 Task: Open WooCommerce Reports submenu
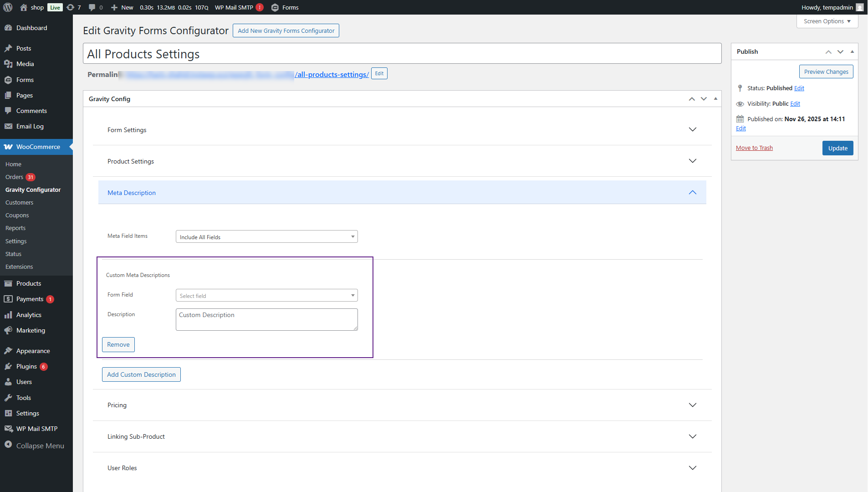tap(15, 228)
